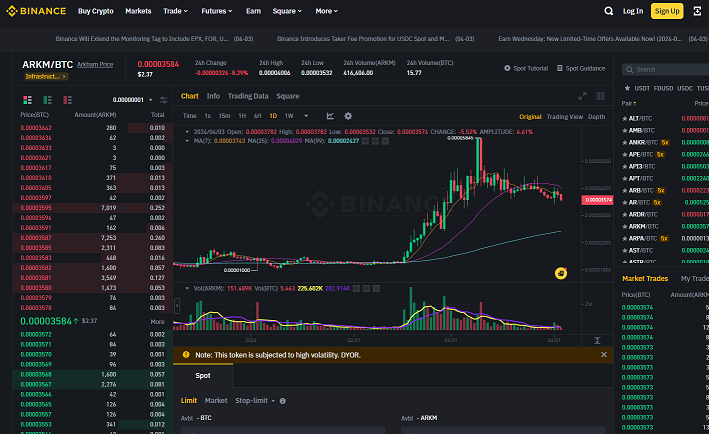Open the search magnifier icon in header
The image size is (709, 434).
click(609, 11)
